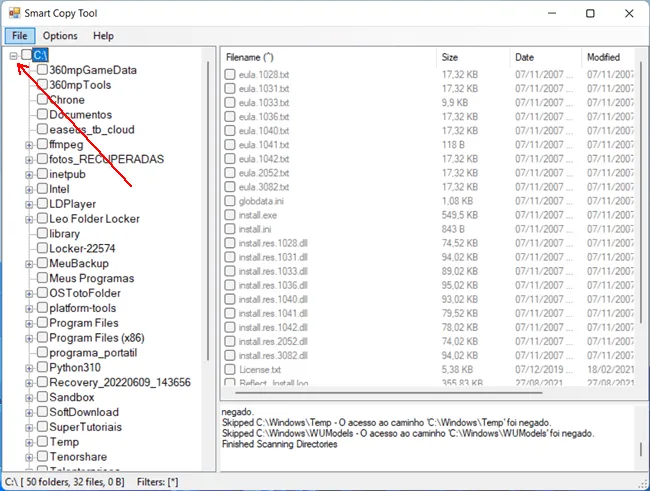Select the platform-tools folder
650x491 pixels.
(82, 308)
